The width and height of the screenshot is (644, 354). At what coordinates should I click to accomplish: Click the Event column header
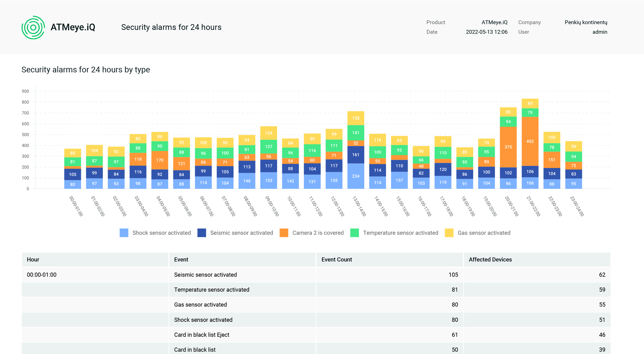point(181,259)
